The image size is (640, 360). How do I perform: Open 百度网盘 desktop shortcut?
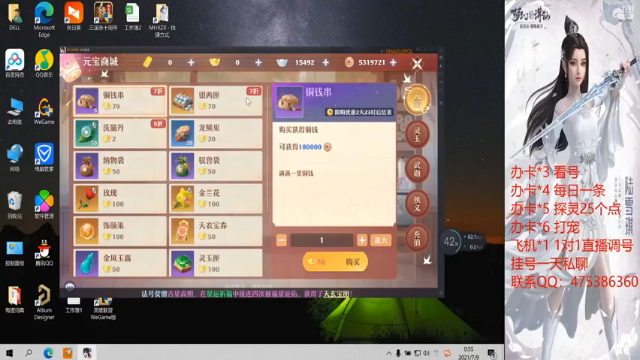[15, 63]
